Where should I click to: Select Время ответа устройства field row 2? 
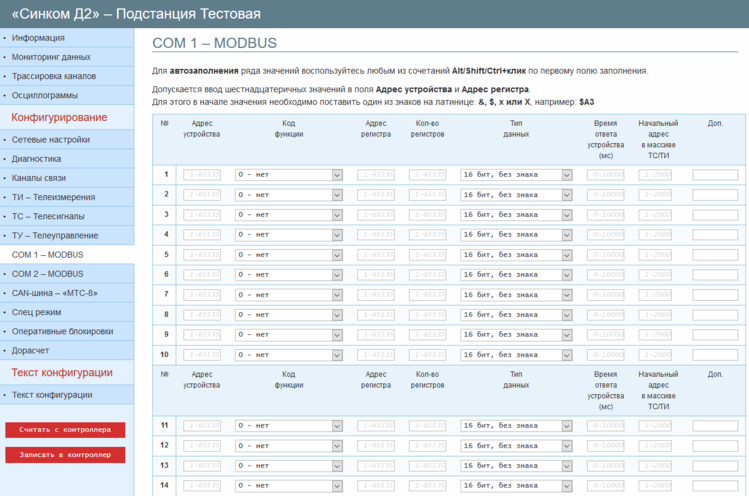point(606,194)
